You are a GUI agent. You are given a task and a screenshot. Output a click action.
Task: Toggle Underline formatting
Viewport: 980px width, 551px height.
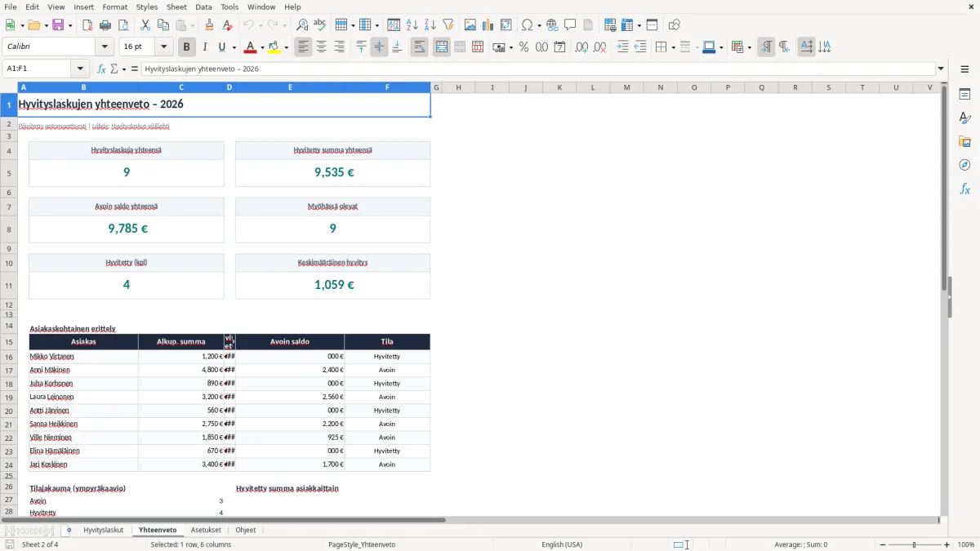click(x=221, y=47)
